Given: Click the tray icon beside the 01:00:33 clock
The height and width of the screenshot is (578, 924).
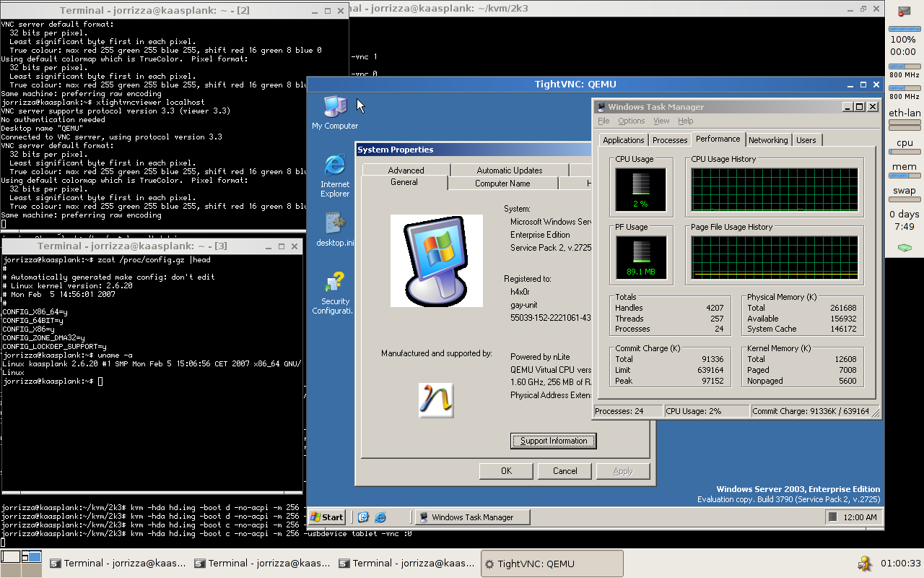Looking at the screenshot, I should pos(863,564).
